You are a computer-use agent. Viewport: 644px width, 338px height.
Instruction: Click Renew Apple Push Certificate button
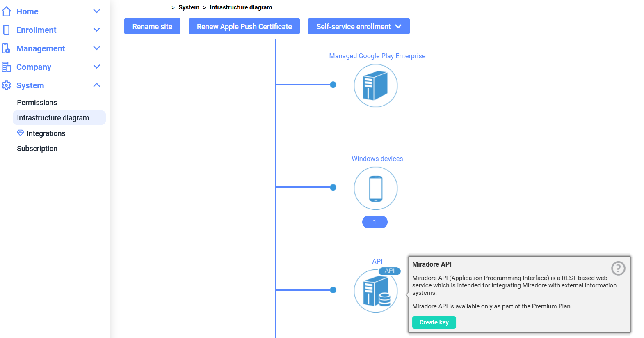[x=244, y=26]
